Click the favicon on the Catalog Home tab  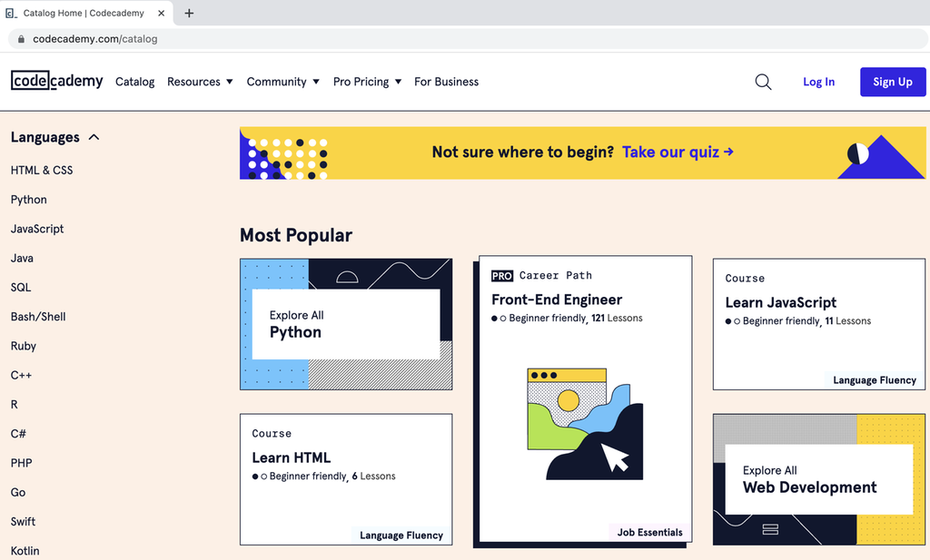12,13
